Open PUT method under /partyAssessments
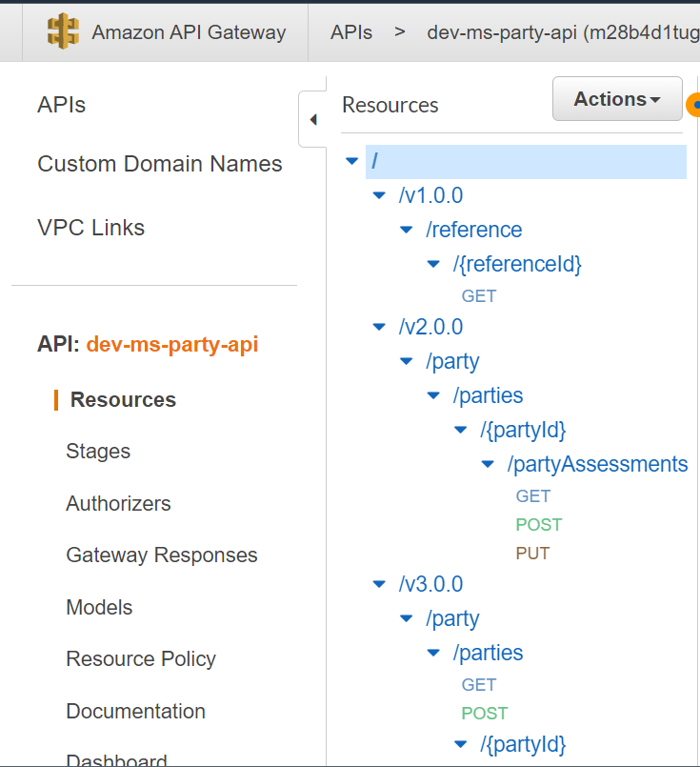Screen dimensions: 700x767 pos(532,554)
